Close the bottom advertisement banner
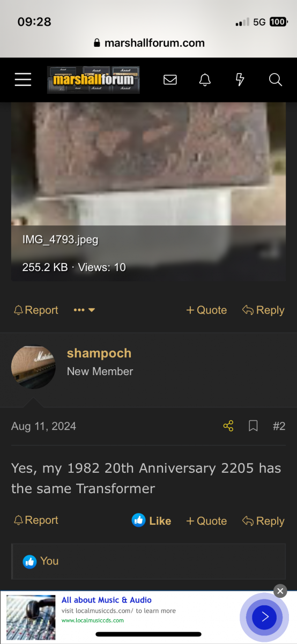 click(280, 591)
